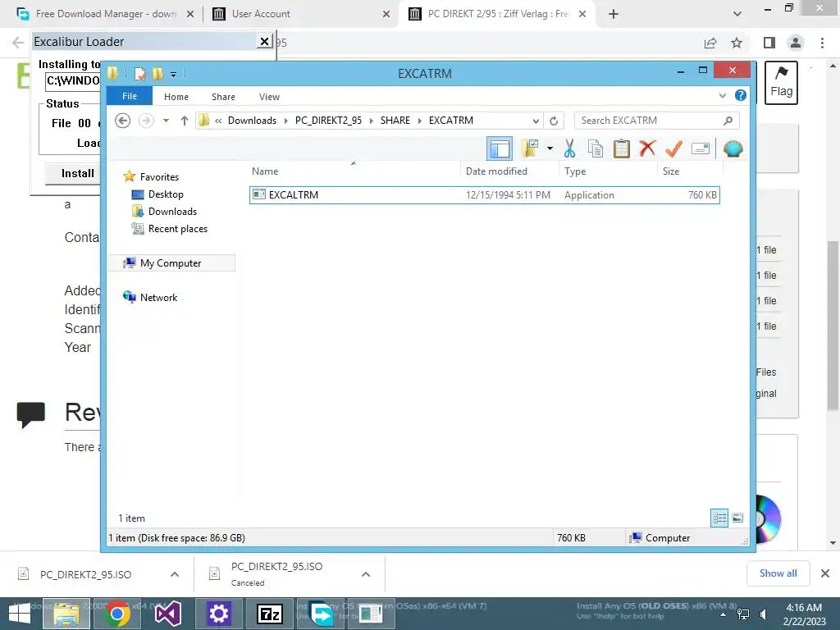The height and width of the screenshot is (630, 840).
Task: Select Downloads in the navigation pane
Action: click(172, 212)
